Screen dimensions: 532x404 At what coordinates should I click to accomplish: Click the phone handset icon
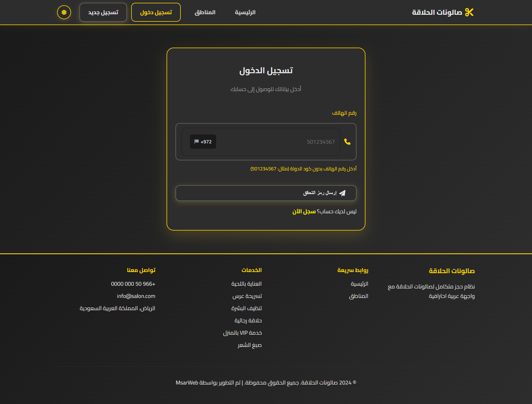click(347, 142)
